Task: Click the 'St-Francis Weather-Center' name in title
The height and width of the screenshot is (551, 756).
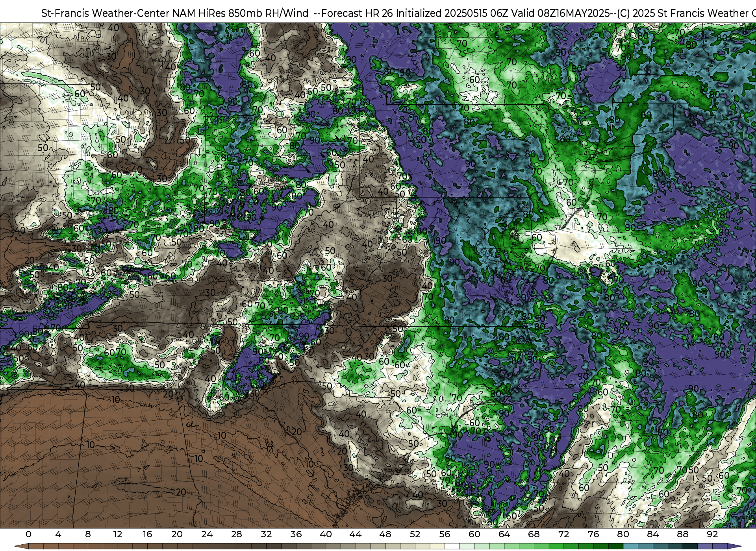Action: [106, 13]
